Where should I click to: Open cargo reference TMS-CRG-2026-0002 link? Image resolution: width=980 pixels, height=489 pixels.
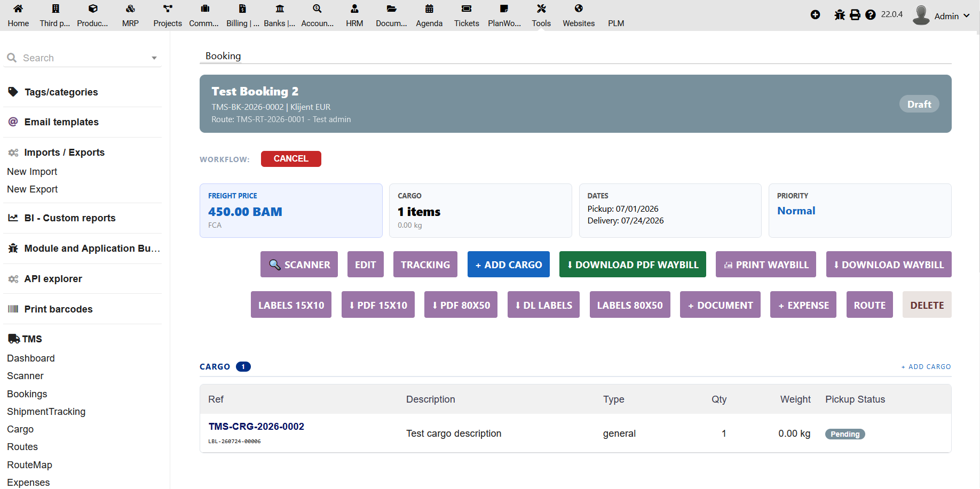[x=256, y=427]
